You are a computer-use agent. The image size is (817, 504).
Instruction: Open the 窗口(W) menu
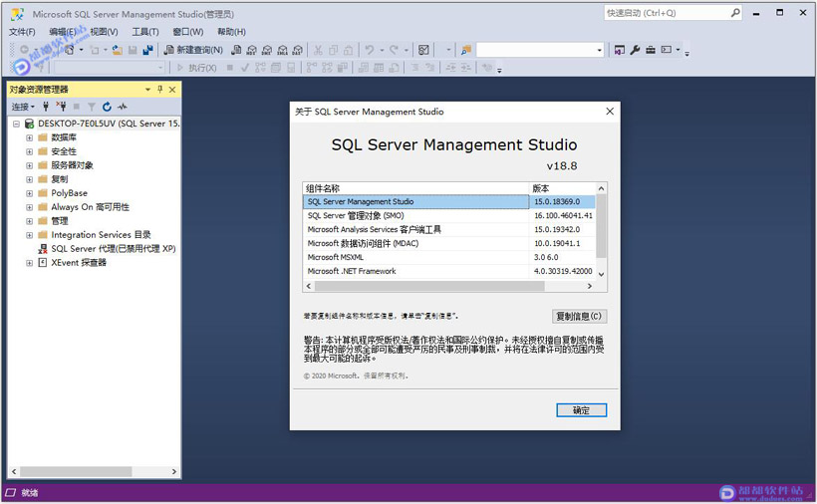tap(188, 32)
